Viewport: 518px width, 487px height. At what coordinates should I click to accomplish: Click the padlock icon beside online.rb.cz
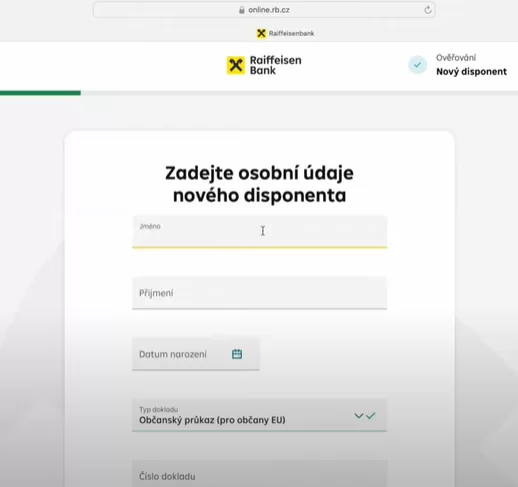pyautogui.click(x=242, y=10)
